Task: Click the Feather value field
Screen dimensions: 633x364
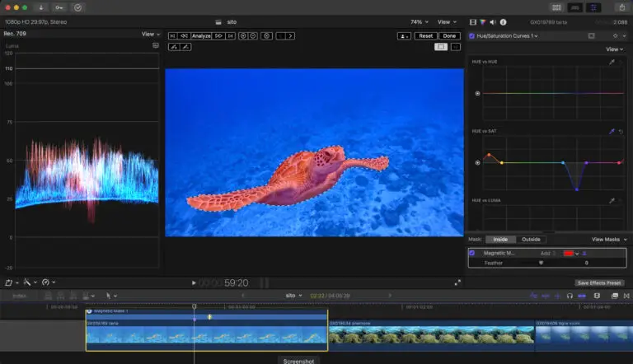Action: (x=586, y=263)
